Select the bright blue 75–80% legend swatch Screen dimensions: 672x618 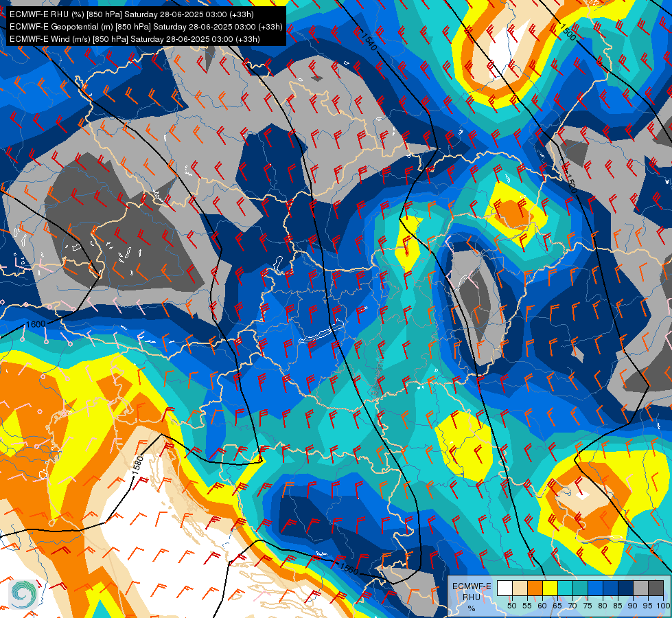coord(596,588)
